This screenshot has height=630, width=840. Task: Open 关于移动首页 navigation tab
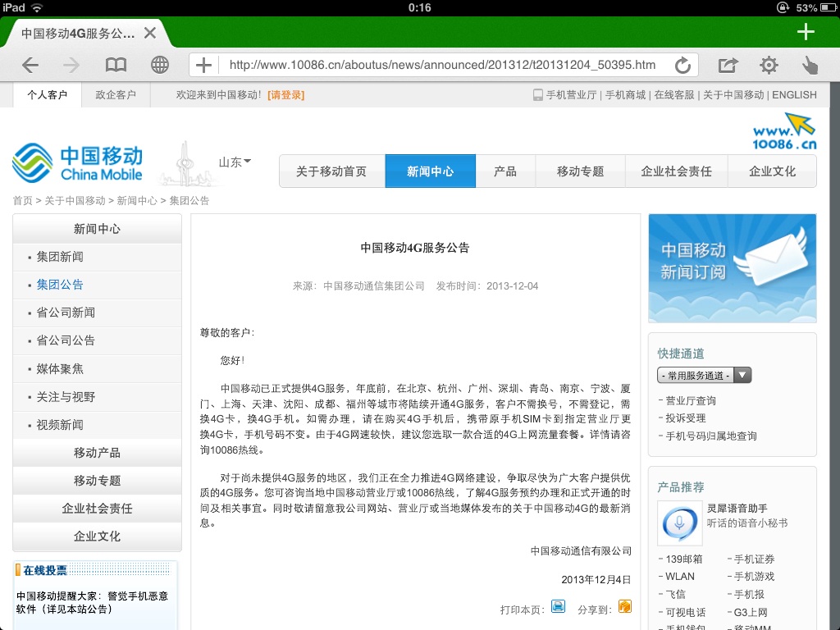331,171
